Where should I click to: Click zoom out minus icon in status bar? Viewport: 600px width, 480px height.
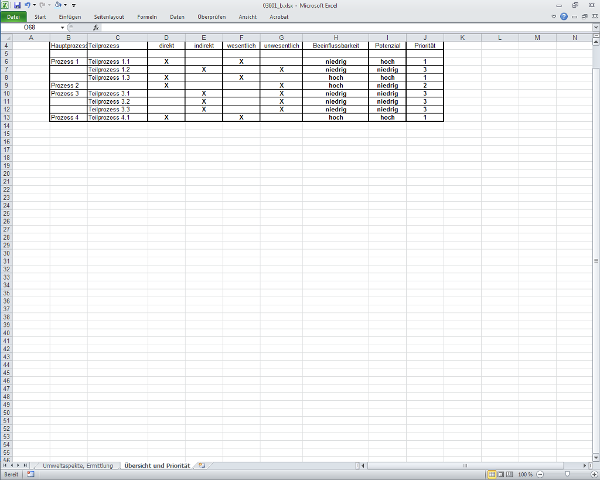pyautogui.click(x=542, y=474)
